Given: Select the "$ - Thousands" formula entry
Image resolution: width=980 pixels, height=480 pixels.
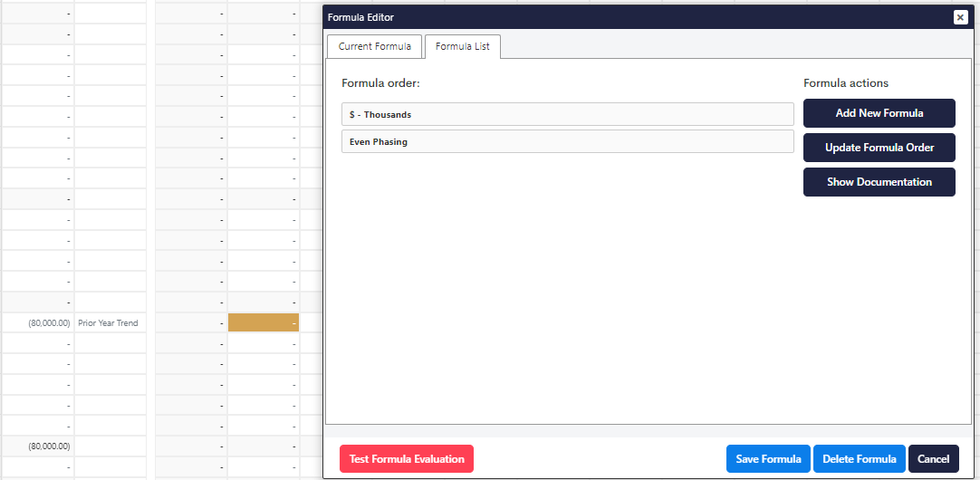Looking at the screenshot, I should tap(567, 114).
